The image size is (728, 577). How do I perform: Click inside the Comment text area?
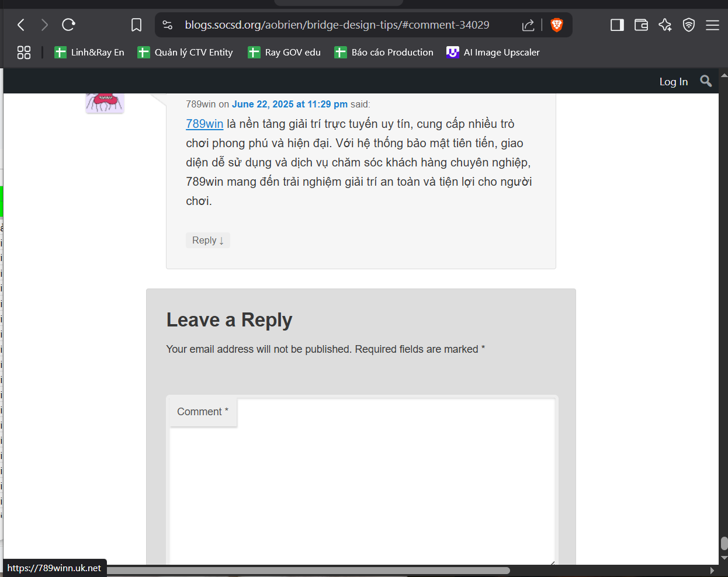click(x=362, y=481)
